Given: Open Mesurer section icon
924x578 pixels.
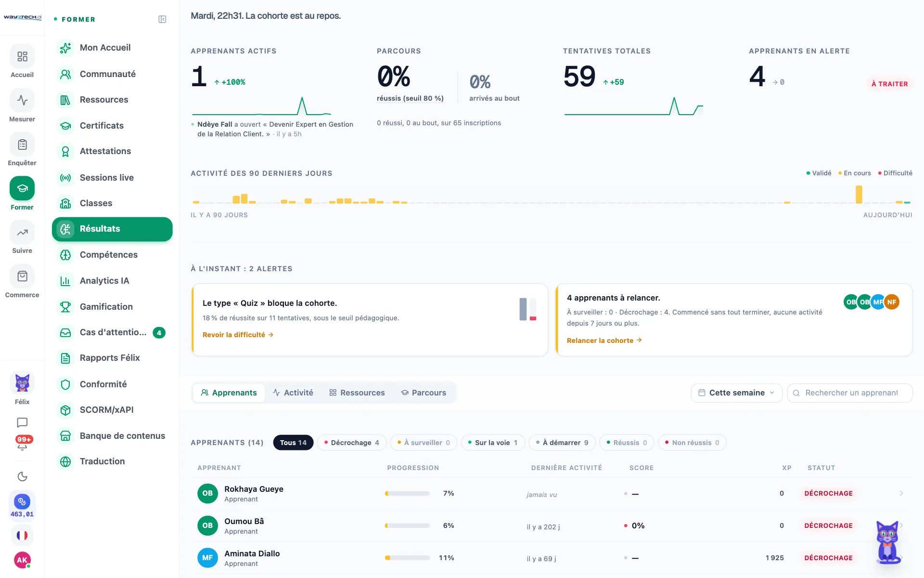Looking at the screenshot, I should [22, 105].
